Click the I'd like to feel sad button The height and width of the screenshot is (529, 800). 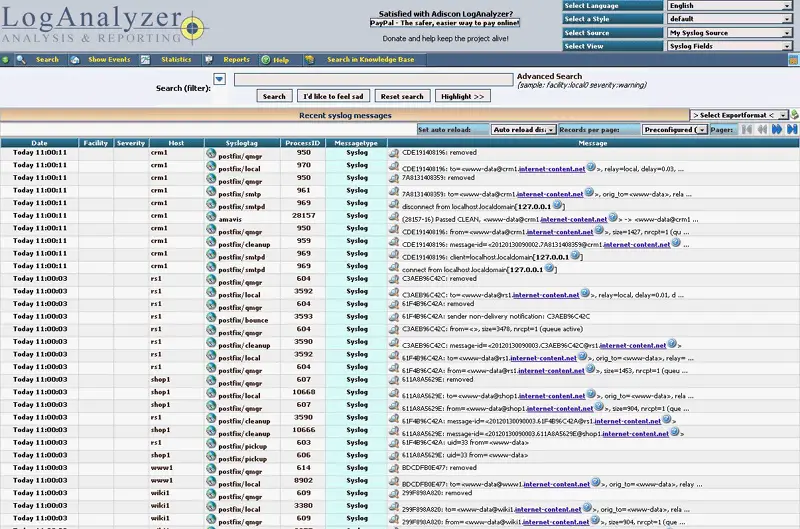pos(333,96)
